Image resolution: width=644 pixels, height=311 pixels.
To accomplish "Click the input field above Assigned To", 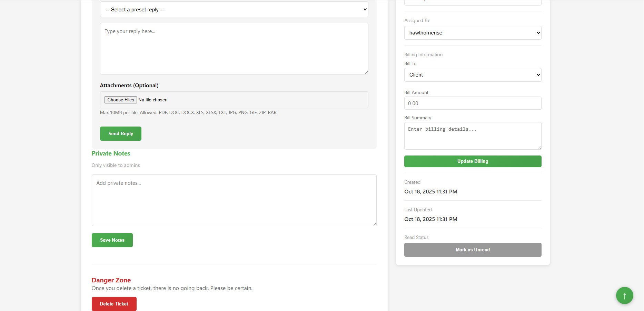I will pos(473,2).
